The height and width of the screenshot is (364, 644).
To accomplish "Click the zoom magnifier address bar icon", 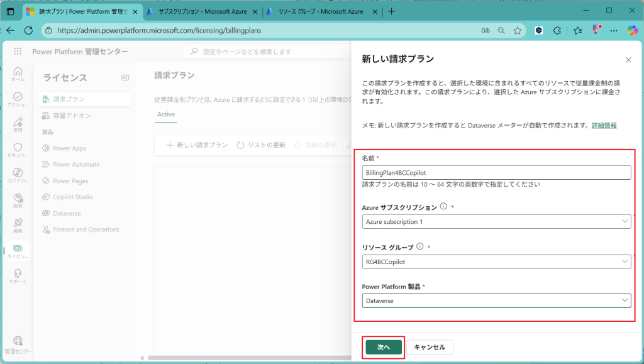I will pos(501,30).
